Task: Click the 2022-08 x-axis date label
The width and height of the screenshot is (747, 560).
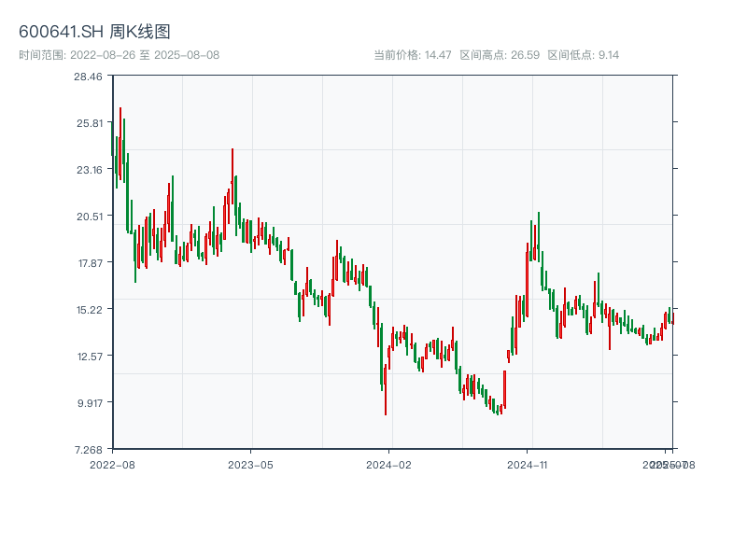Action: click(x=112, y=464)
